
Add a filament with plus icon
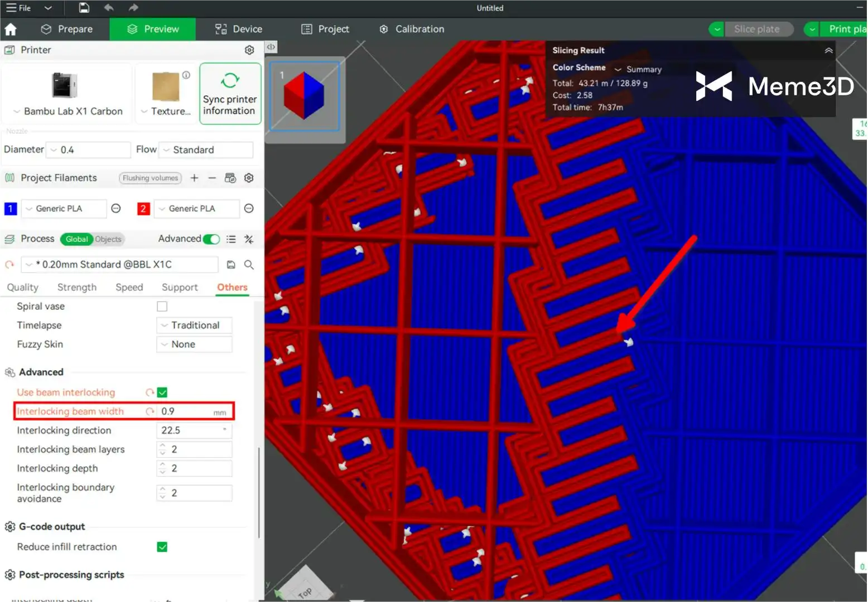pos(194,178)
